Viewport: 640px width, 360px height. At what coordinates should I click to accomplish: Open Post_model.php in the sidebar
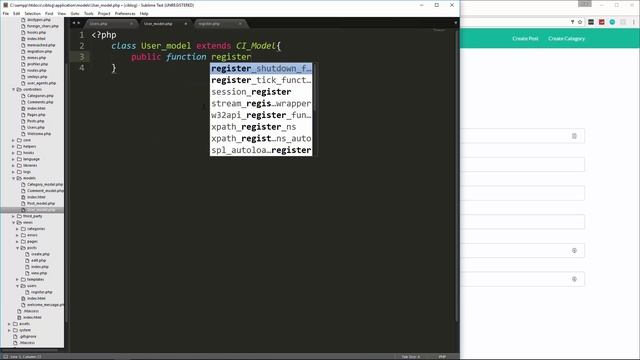(x=41, y=203)
